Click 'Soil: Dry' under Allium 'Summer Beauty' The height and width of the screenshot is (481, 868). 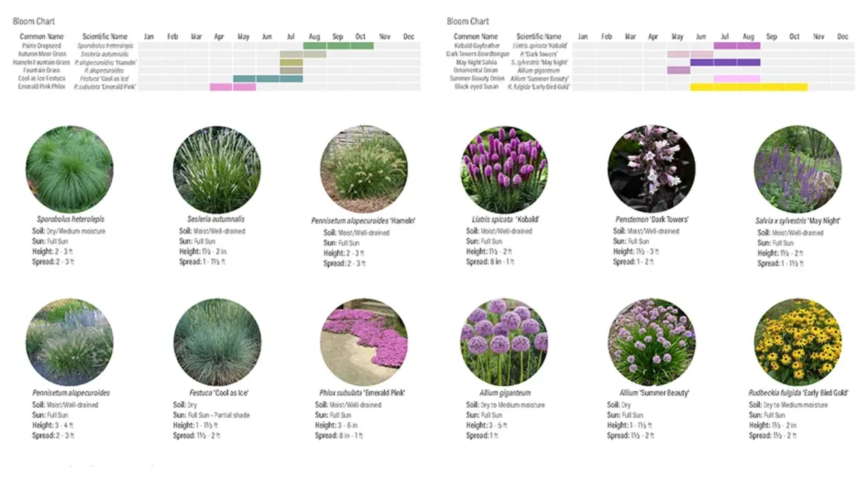click(620, 405)
